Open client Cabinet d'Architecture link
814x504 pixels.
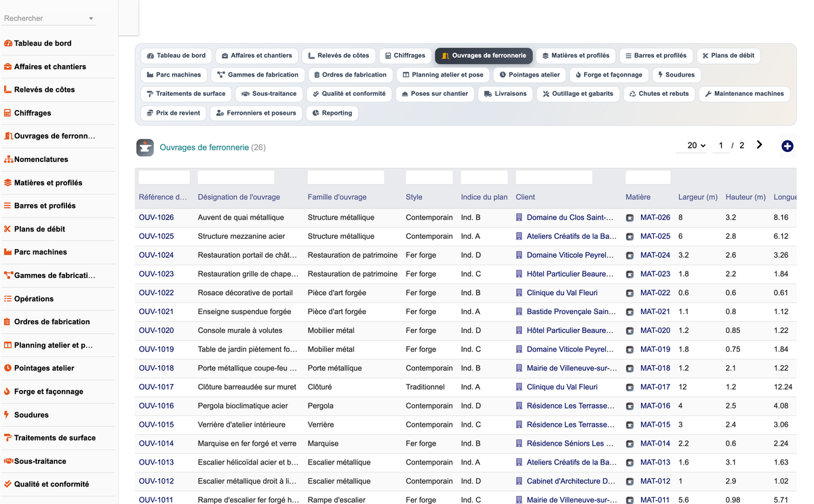pyautogui.click(x=572, y=482)
